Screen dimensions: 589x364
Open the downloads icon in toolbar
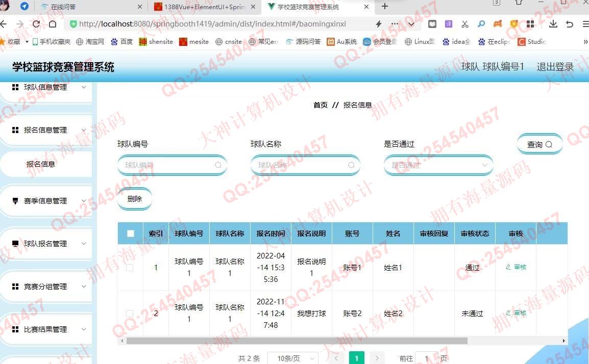pos(553,24)
